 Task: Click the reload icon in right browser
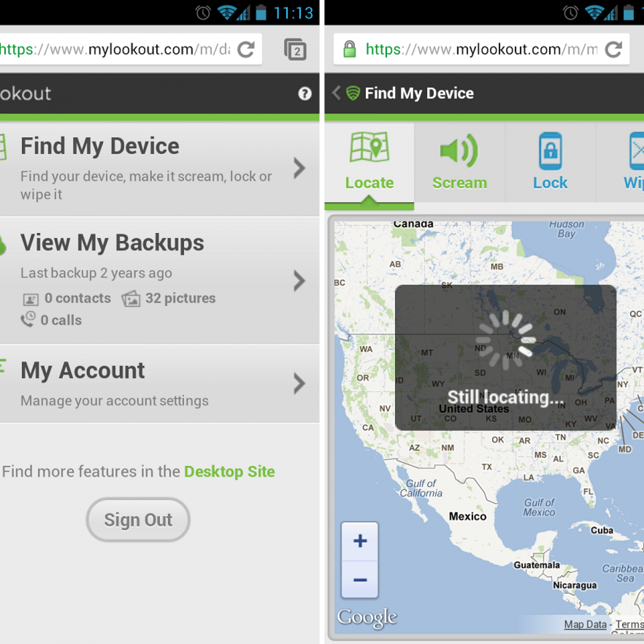click(613, 50)
